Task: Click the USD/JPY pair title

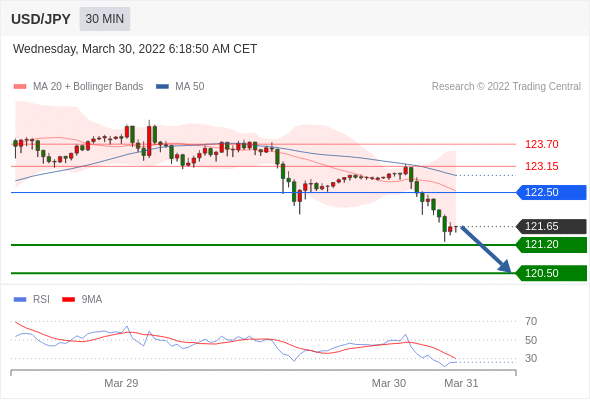Action: 41,19
